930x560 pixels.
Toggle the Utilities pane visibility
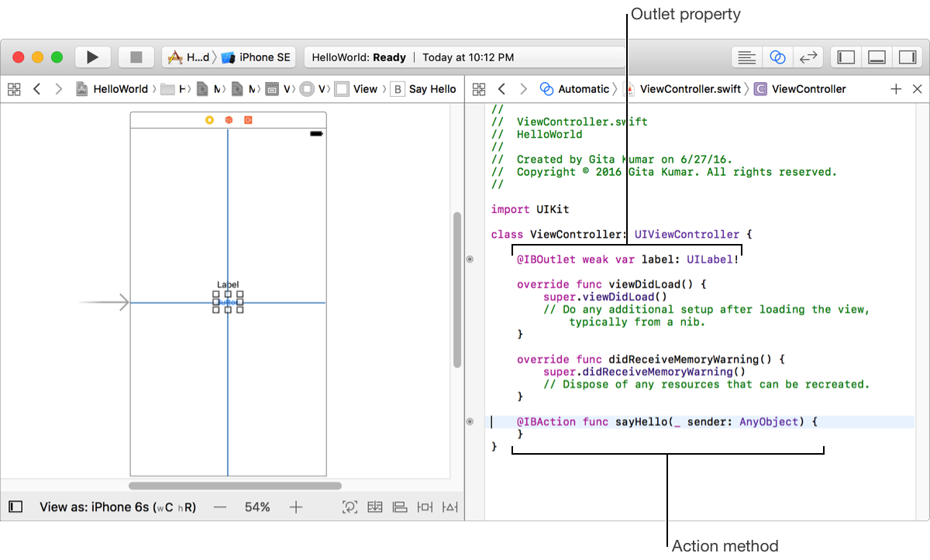[906, 57]
